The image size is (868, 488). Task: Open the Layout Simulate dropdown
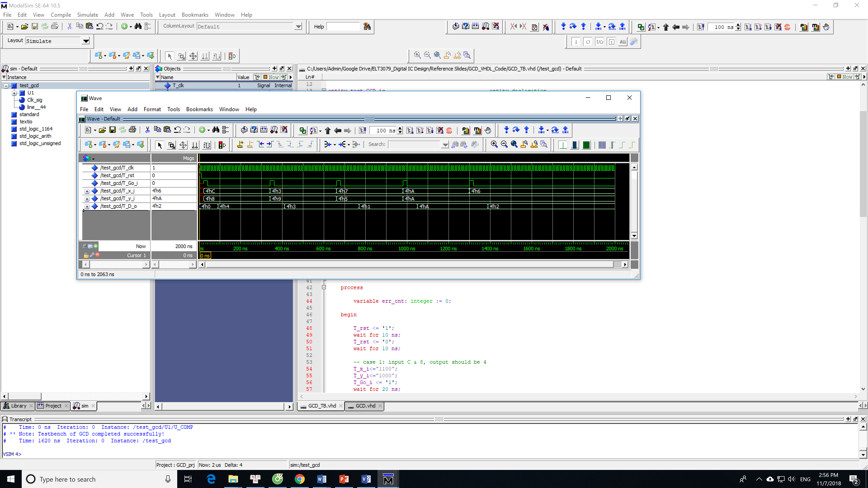(86, 41)
